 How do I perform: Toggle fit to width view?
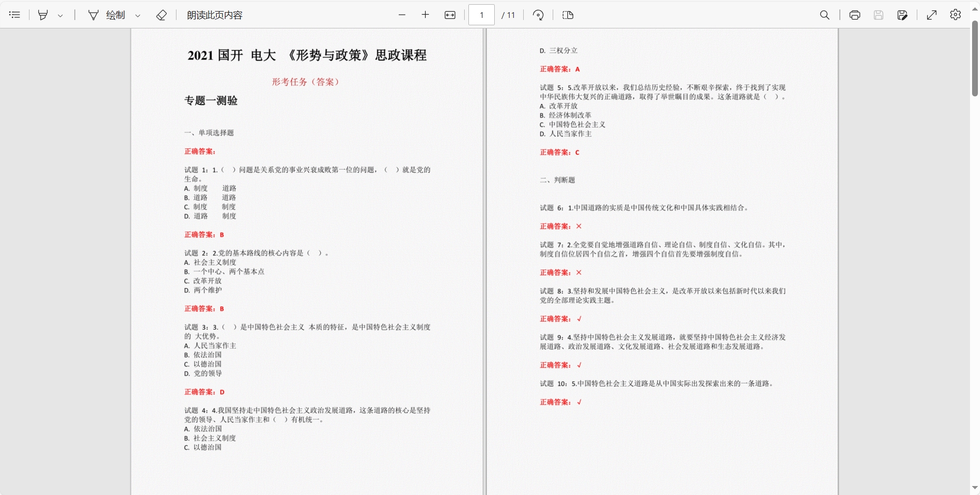point(450,15)
